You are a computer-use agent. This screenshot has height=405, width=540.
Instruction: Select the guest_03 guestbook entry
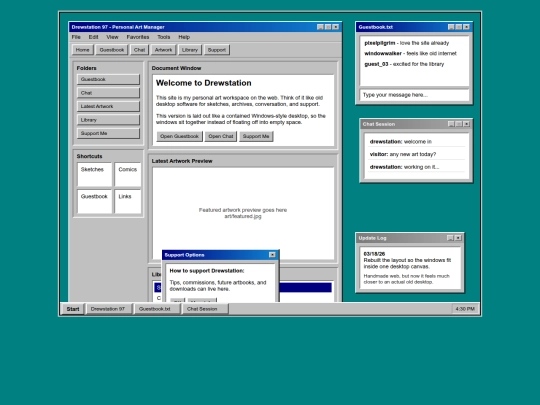click(404, 64)
